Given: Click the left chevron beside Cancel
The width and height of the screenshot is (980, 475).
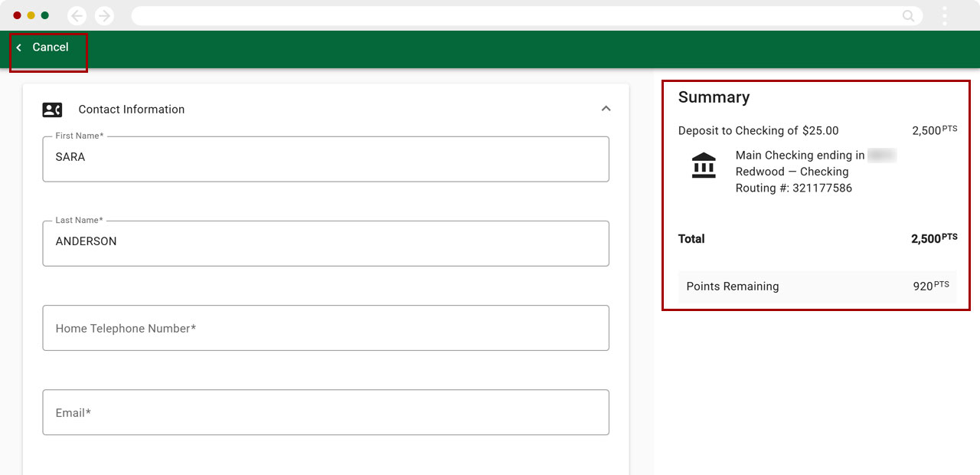Looking at the screenshot, I should [x=19, y=47].
